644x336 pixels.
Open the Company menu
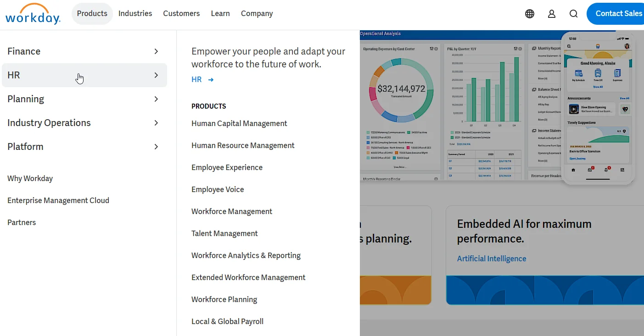coord(257,14)
